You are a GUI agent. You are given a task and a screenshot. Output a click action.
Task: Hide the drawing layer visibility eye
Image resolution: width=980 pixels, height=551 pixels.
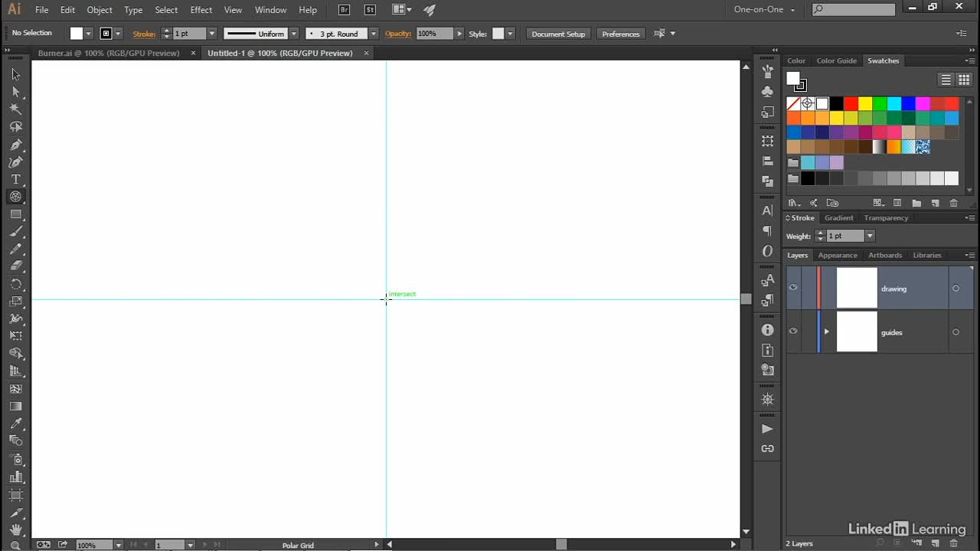pyautogui.click(x=793, y=288)
